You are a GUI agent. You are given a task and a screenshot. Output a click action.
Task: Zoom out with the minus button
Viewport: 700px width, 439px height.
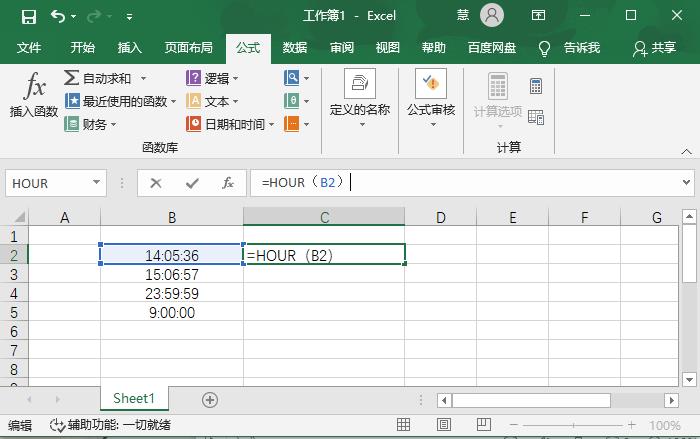[514, 425]
